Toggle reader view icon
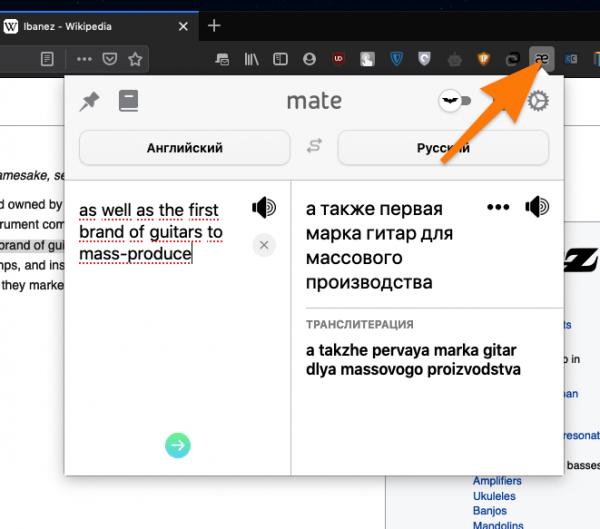This screenshot has width=600, height=529. (47, 59)
